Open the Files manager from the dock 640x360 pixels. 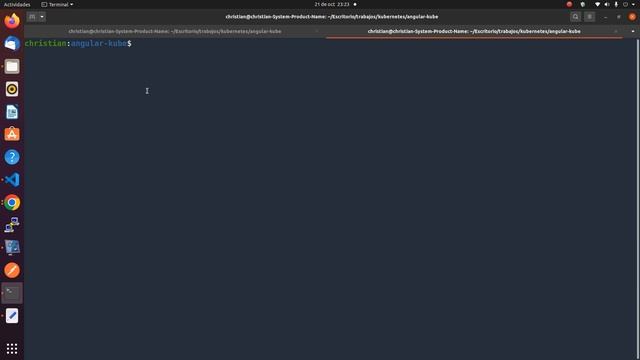tap(12, 66)
